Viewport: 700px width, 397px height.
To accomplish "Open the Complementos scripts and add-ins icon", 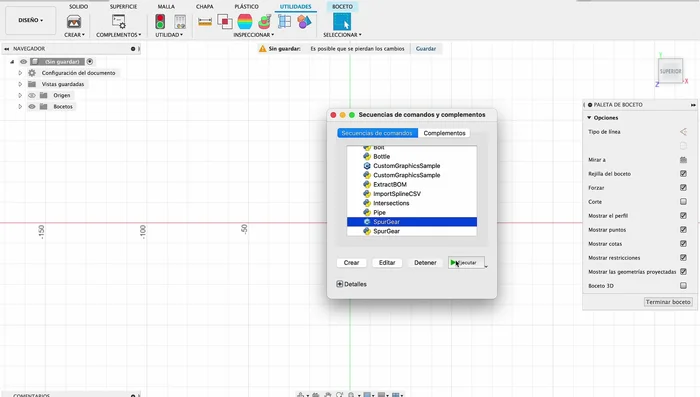I will pos(119,21).
